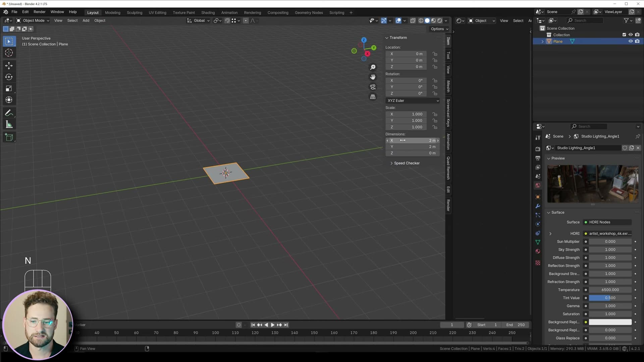Activate the Scale tool

9,88
